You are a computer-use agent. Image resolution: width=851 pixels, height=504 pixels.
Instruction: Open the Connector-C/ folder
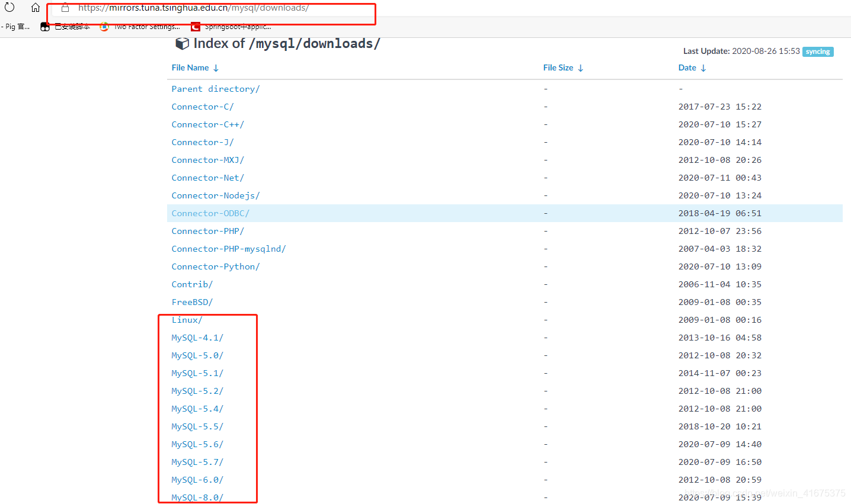pyautogui.click(x=203, y=107)
